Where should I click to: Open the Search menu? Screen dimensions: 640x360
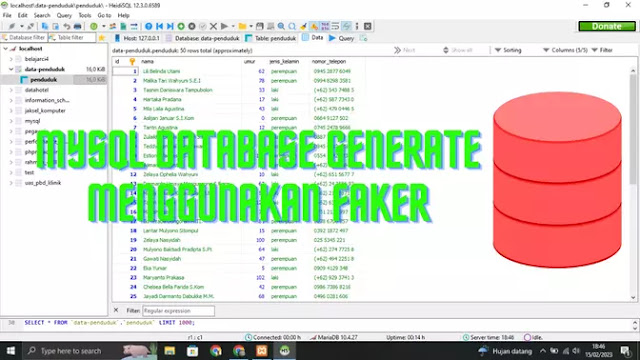(42, 15)
